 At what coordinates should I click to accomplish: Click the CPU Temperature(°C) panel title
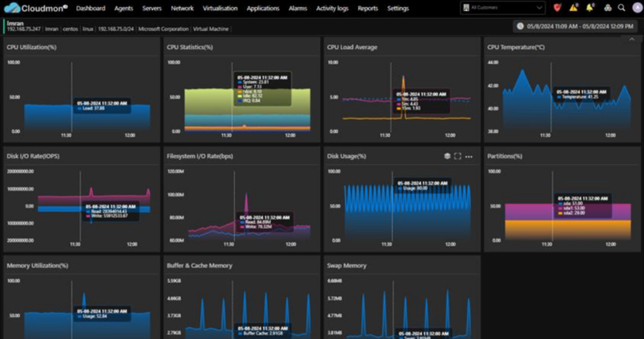516,47
